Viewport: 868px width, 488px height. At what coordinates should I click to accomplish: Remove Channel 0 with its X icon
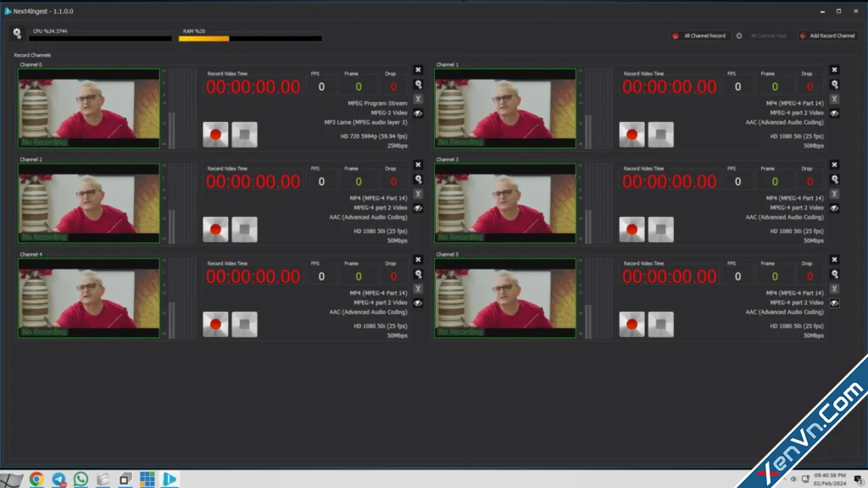pos(418,69)
